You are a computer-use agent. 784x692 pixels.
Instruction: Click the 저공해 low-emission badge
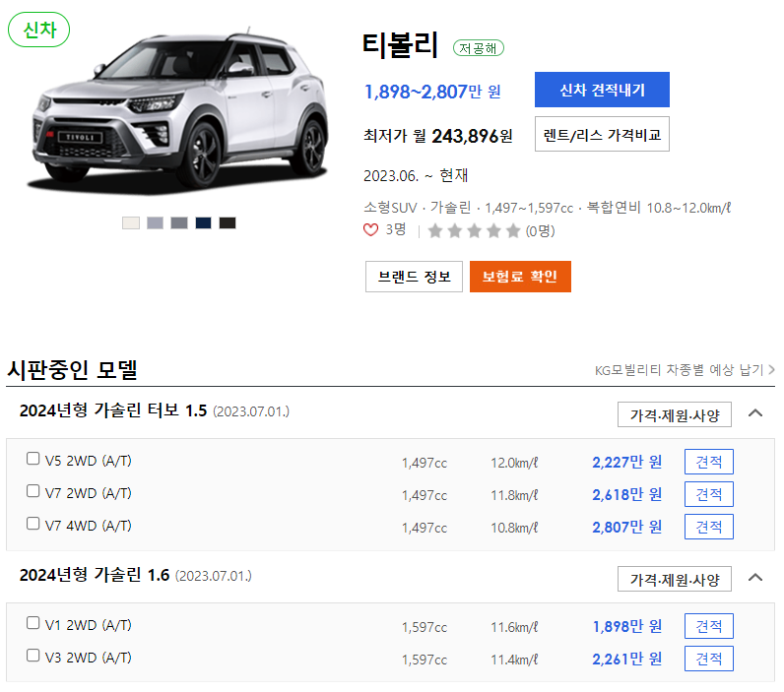pos(478,48)
